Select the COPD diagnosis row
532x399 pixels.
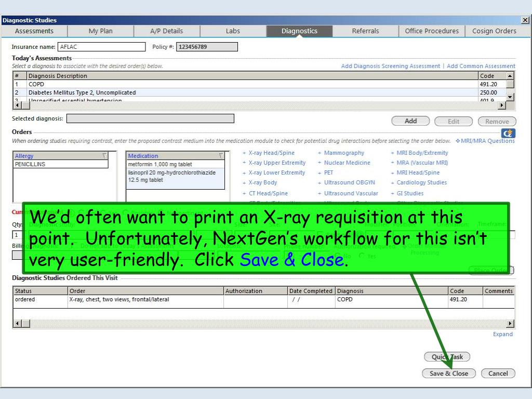coord(260,84)
